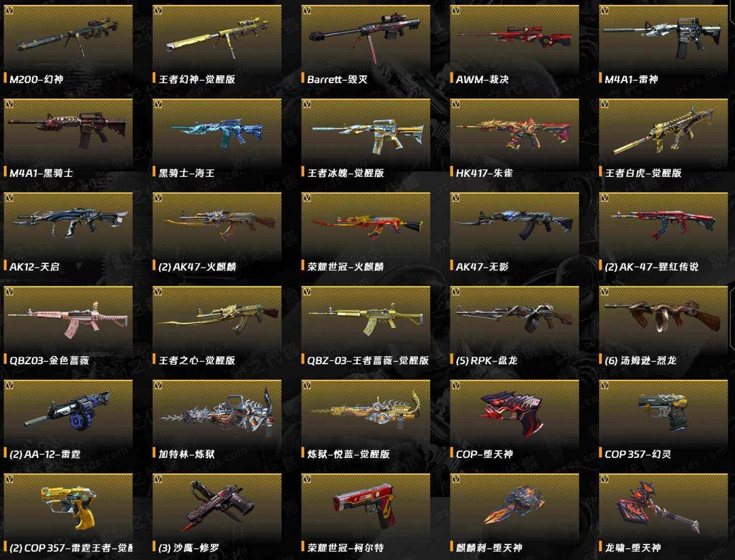Screen dimensions: 735x560
Task: Select the COP-堕天神 pistol card
Action: (x=514, y=420)
